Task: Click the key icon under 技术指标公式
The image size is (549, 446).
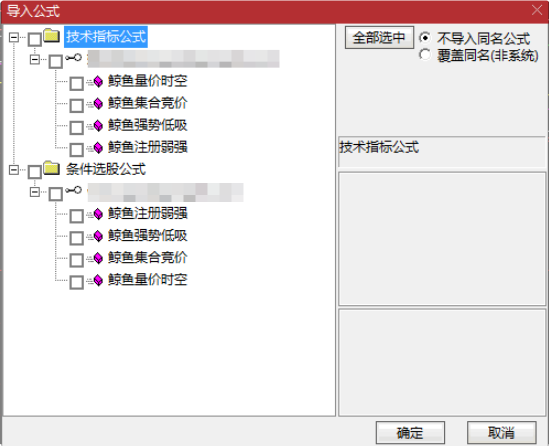Action: click(74, 58)
